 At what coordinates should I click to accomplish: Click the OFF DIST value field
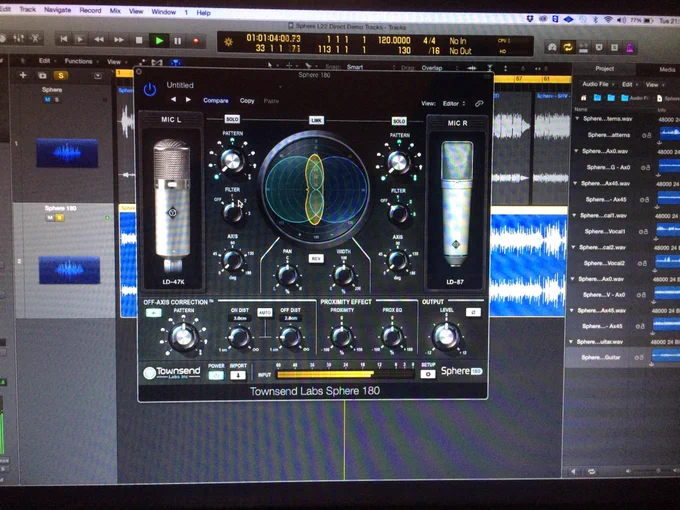click(290, 318)
